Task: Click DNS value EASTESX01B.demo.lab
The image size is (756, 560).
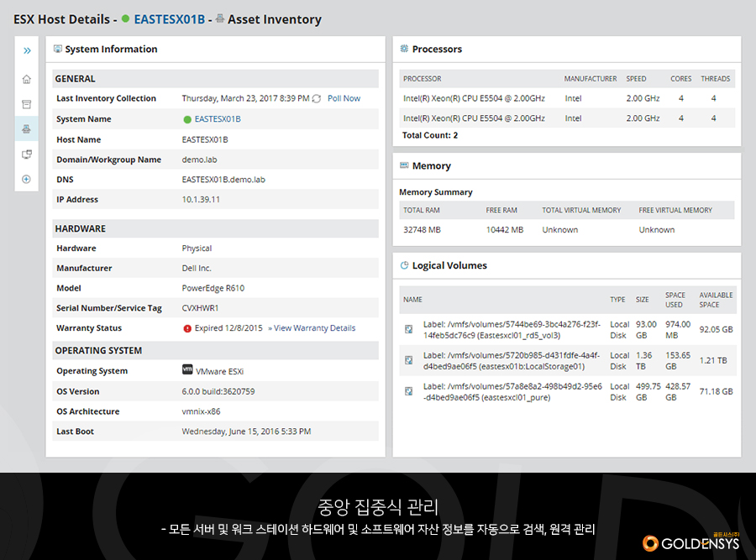Action: pos(223,180)
